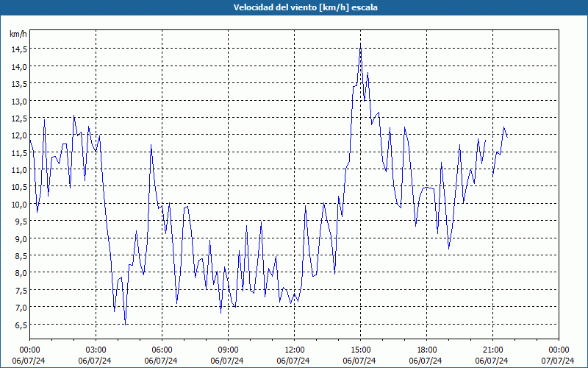The width and height of the screenshot is (588, 368).
Task: Click the 14,5 y-axis label
Action: (18, 49)
